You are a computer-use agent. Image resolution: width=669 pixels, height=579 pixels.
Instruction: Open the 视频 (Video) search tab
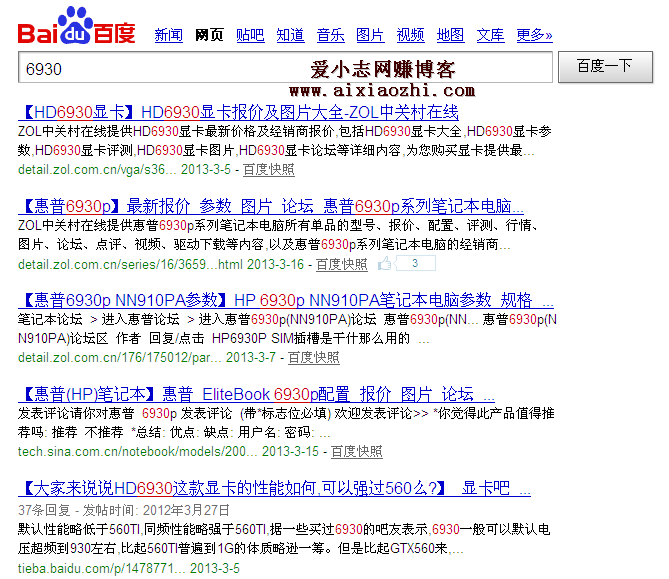(410, 35)
